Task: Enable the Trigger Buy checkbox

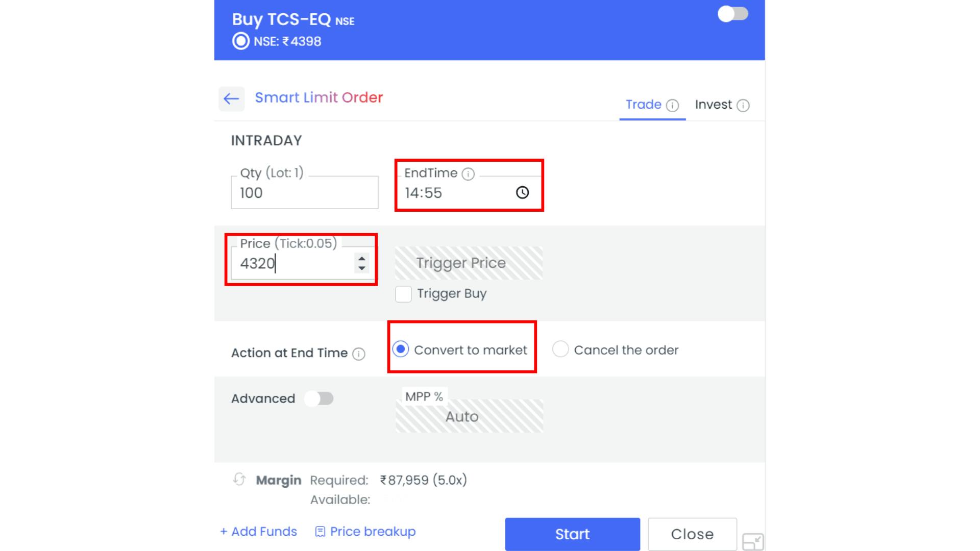Action: point(403,294)
